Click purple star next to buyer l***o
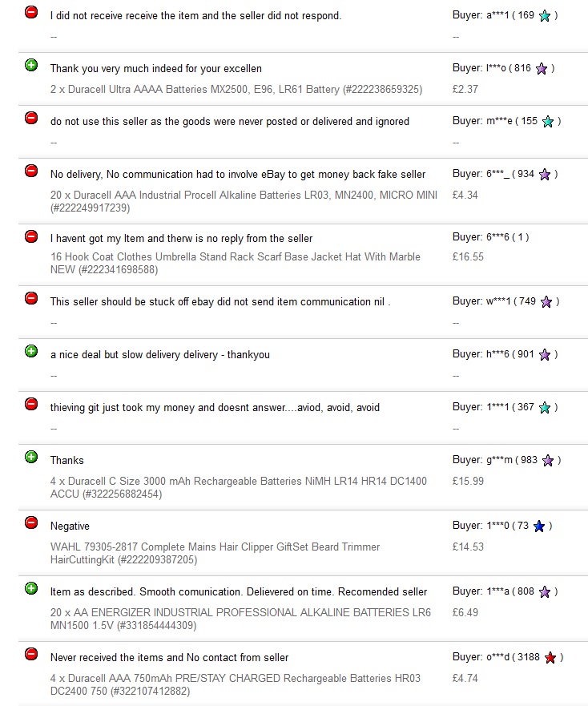 point(542,69)
